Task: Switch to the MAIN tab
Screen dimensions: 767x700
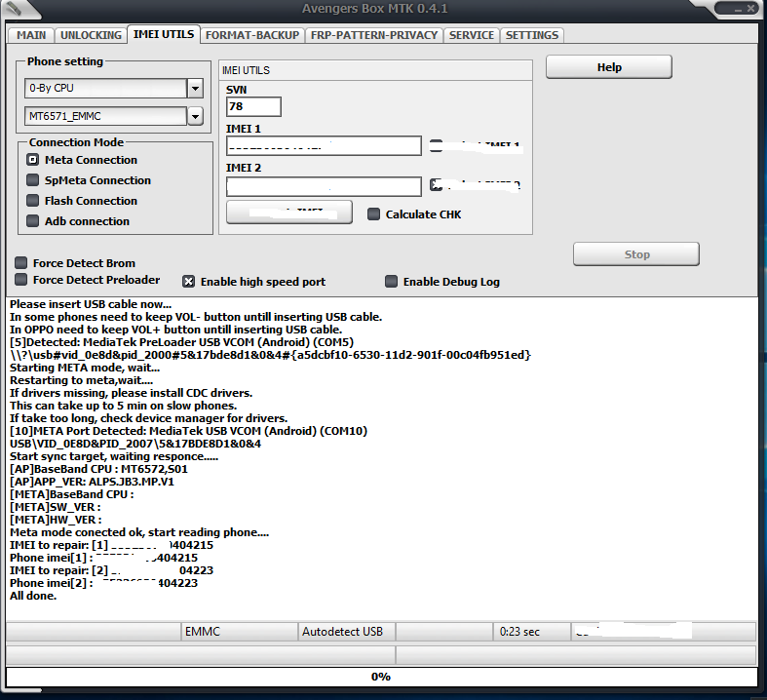Action: [x=31, y=35]
